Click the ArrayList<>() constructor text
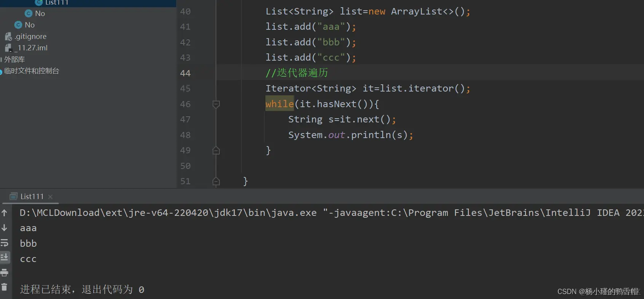Screen dimensions: 644x299 coord(428,11)
